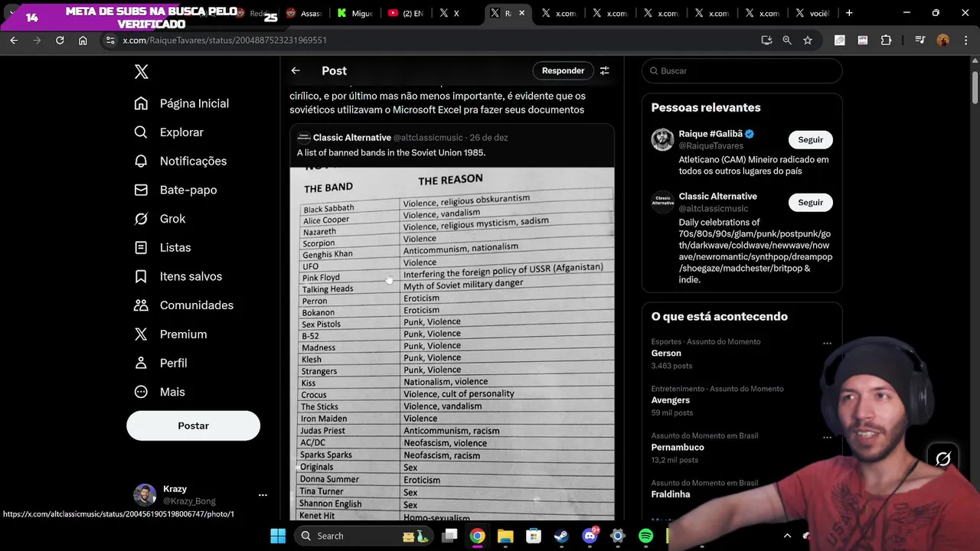
Task: Open Itens salvos bookmarks
Action: (178, 276)
